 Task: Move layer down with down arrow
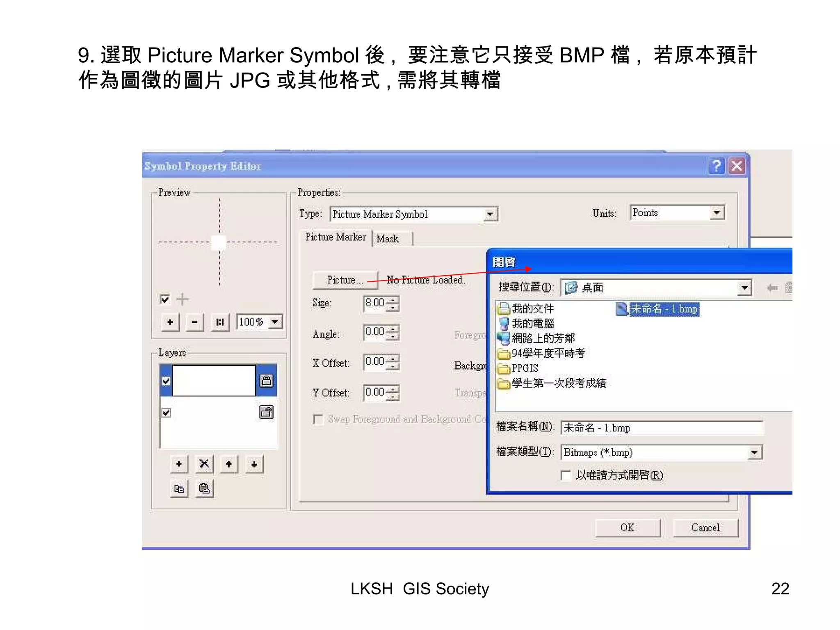(x=254, y=464)
